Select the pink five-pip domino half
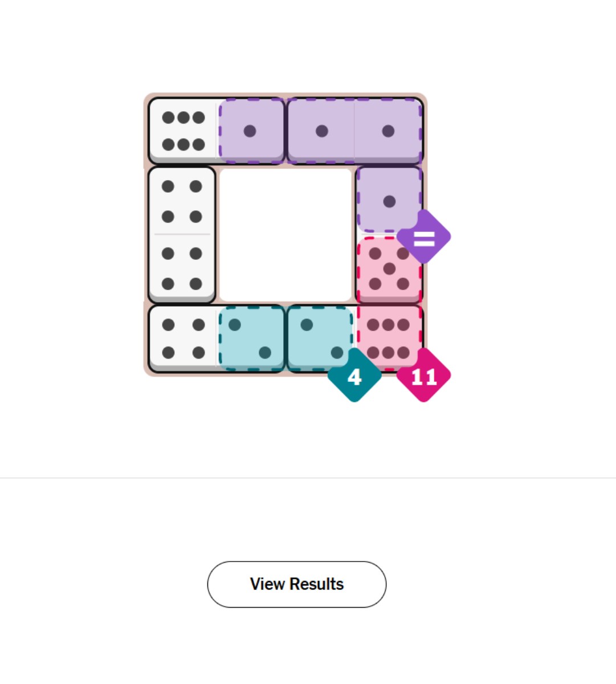The width and height of the screenshot is (616, 684). pos(389,268)
